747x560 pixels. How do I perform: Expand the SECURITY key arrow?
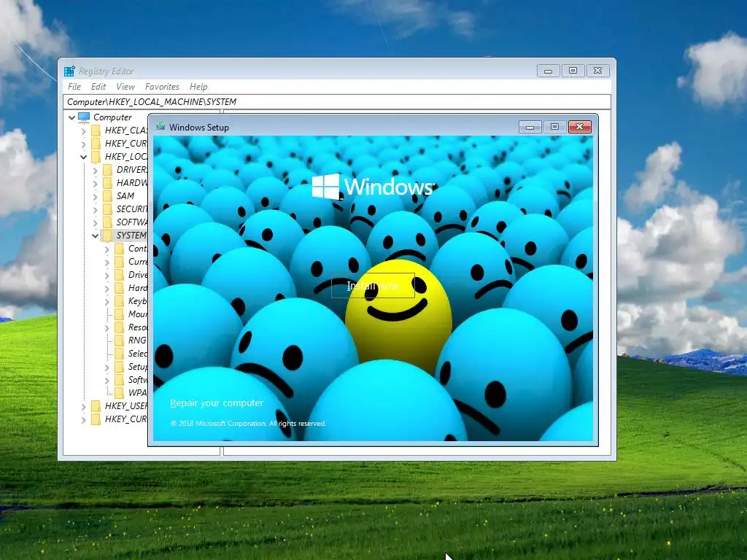[95, 209]
